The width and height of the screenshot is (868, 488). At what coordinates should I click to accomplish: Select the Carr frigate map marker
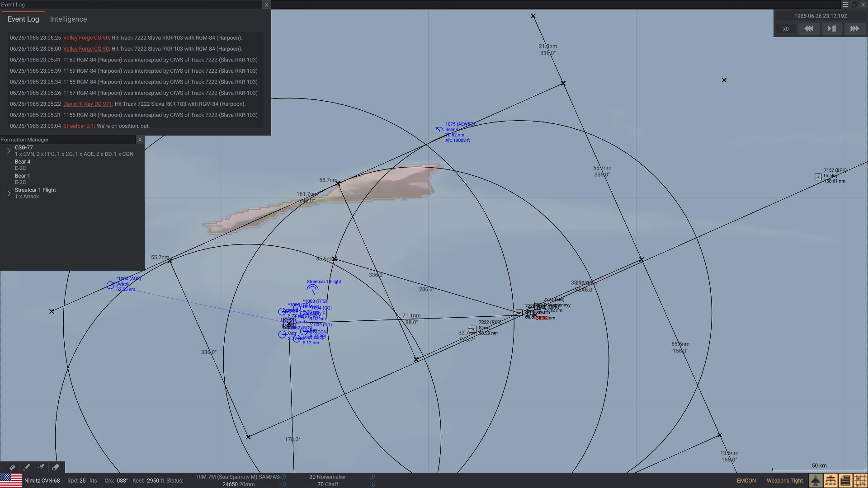(282, 334)
